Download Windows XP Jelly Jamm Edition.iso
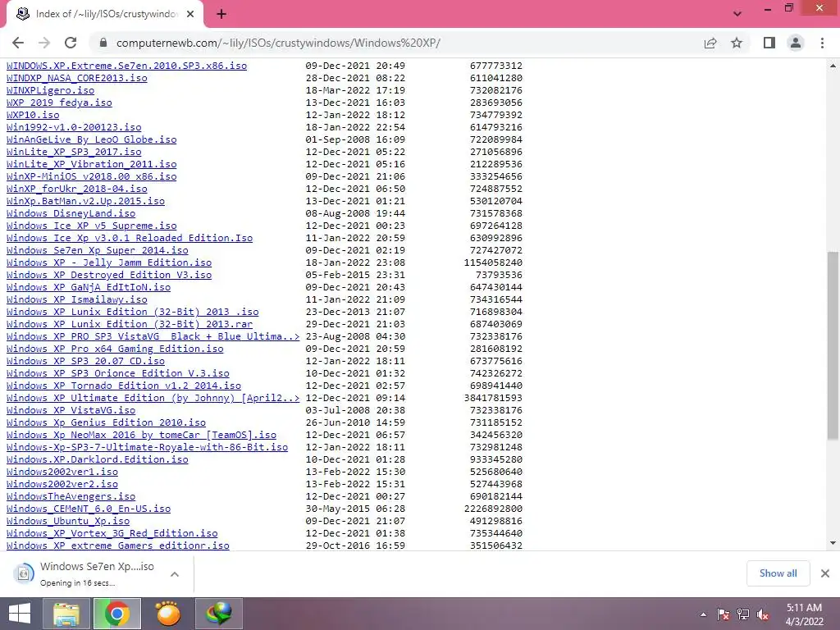The image size is (840, 630). [109, 263]
